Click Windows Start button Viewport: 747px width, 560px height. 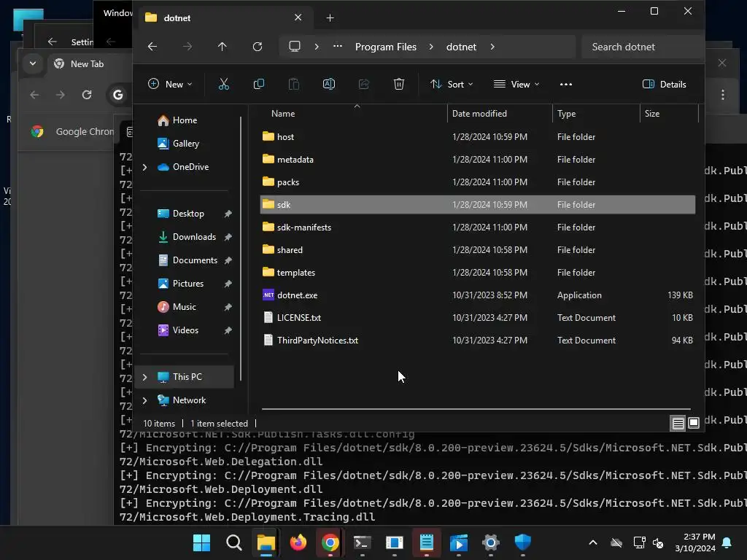click(201, 542)
